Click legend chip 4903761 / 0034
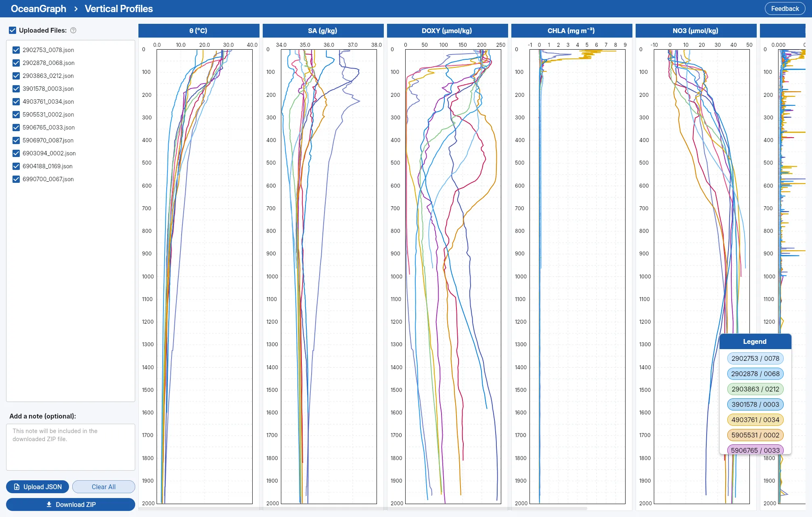 point(755,420)
